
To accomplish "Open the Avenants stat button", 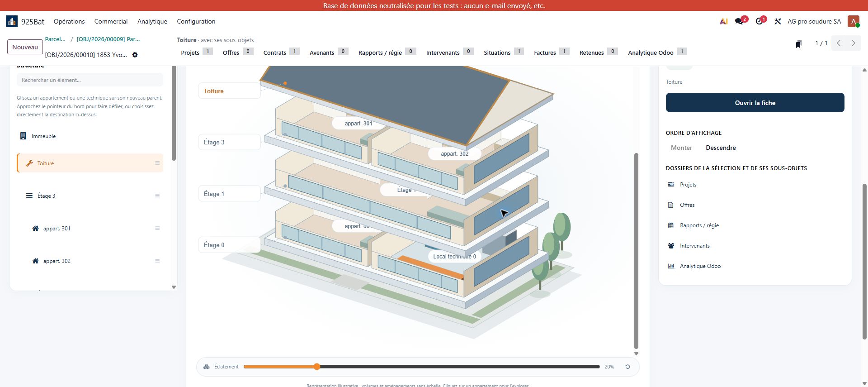I will (x=329, y=52).
